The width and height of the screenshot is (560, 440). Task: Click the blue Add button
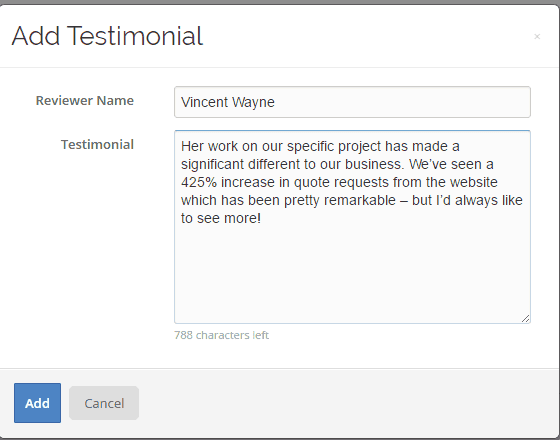click(38, 403)
